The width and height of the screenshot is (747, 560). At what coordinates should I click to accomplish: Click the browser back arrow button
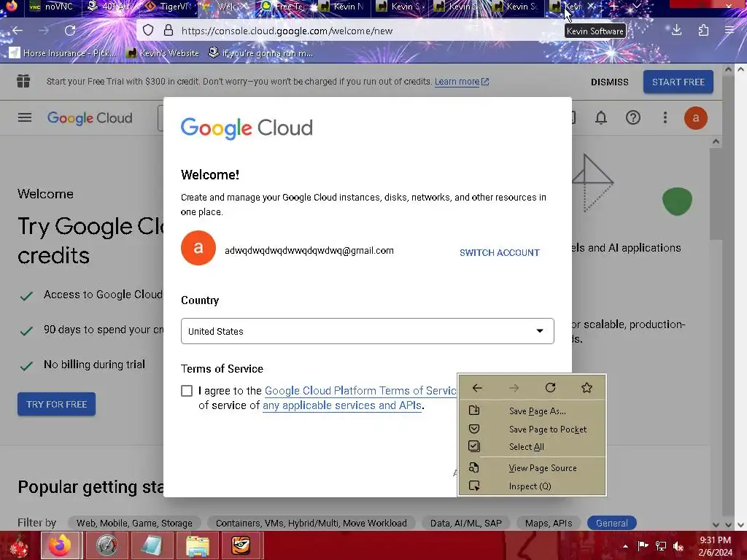[18, 31]
